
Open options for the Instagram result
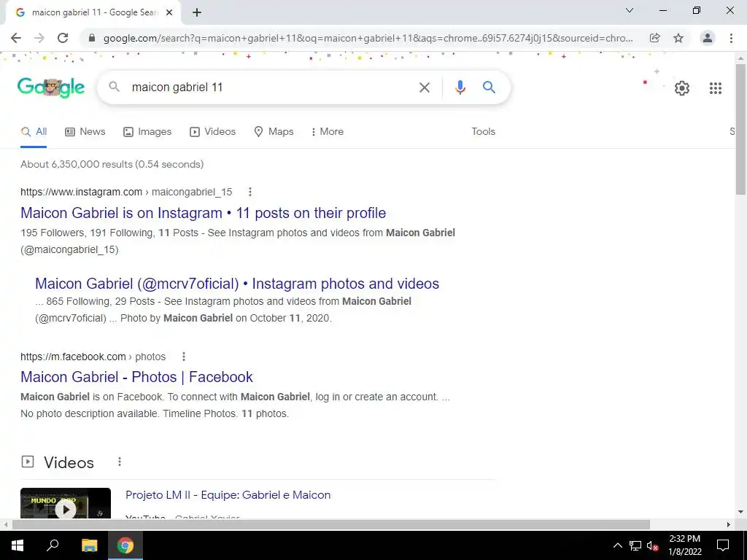(x=250, y=192)
